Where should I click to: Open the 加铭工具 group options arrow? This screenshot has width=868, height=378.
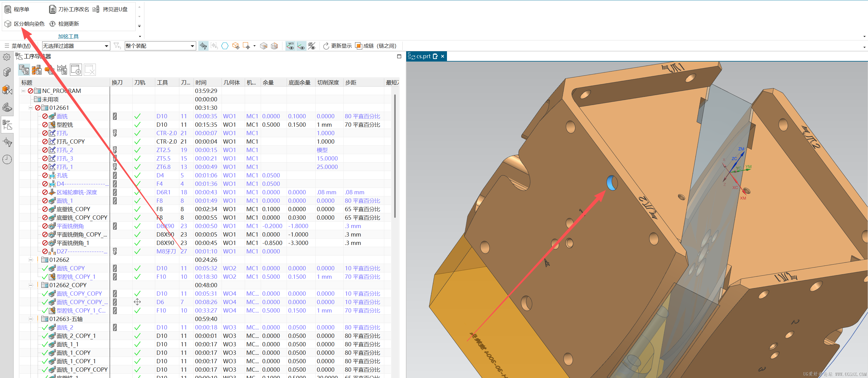pyautogui.click(x=140, y=37)
